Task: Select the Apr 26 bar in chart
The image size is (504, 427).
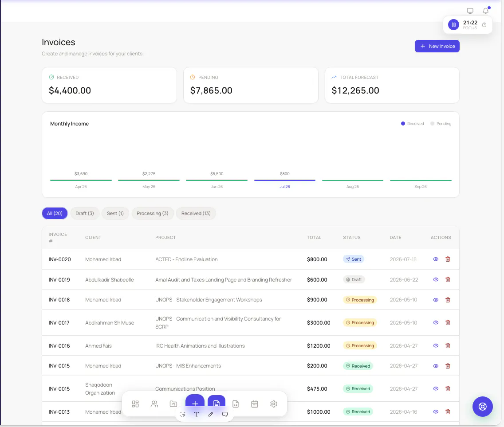Action: [x=81, y=180]
